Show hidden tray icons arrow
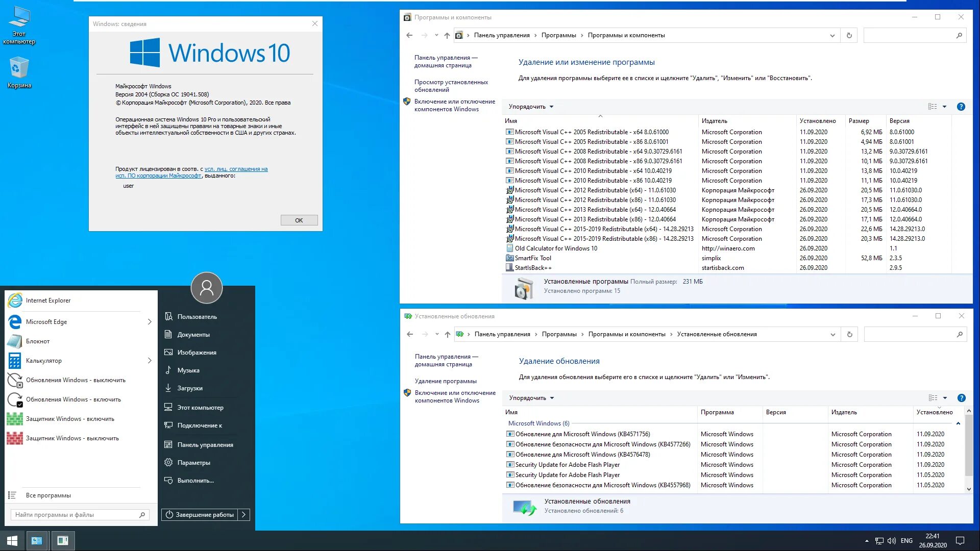The width and height of the screenshot is (980, 551). [867, 541]
